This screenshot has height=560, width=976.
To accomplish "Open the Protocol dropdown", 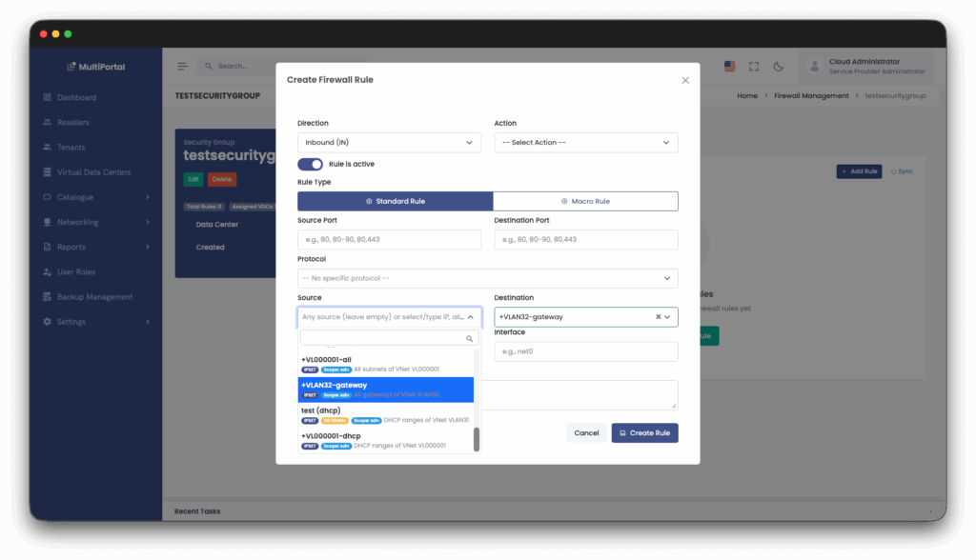I will (487, 277).
